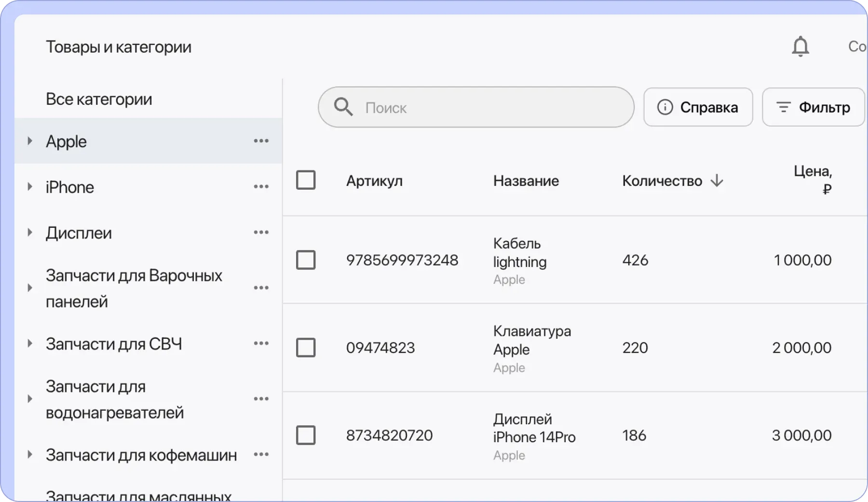Image resolution: width=868 pixels, height=502 pixels.
Task: Expand Запчасти для водонагревателей category
Action: point(30,399)
